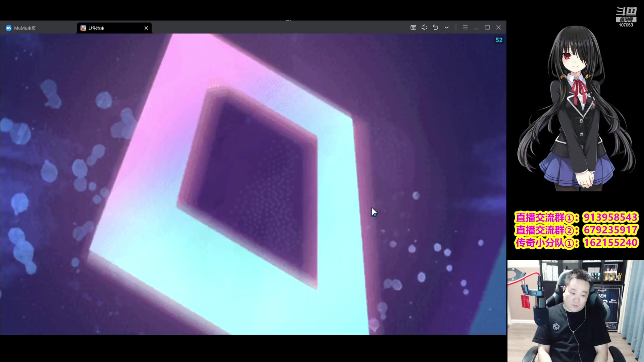Close the JJ斗地主 tab
Viewport: 644px width, 362px height.
click(146, 28)
